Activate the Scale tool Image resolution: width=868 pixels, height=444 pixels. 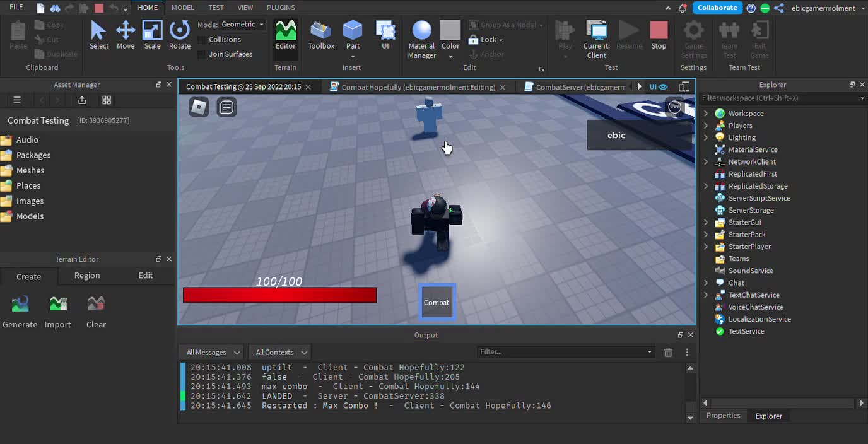pos(152,35)
